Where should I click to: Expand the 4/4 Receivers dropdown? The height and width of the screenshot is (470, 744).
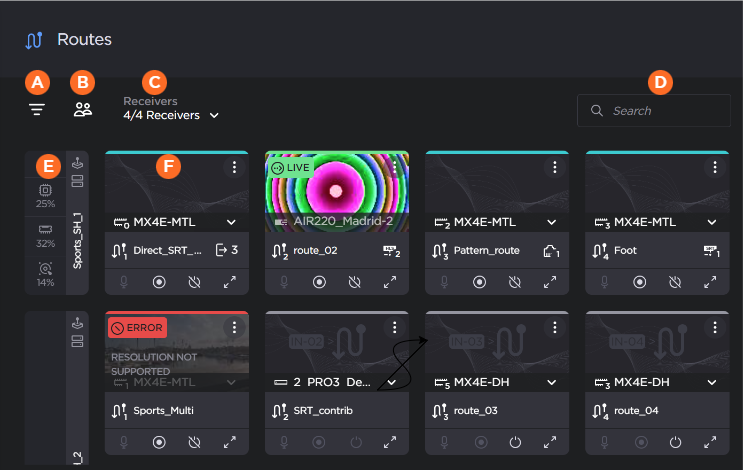tap(171, 115)
